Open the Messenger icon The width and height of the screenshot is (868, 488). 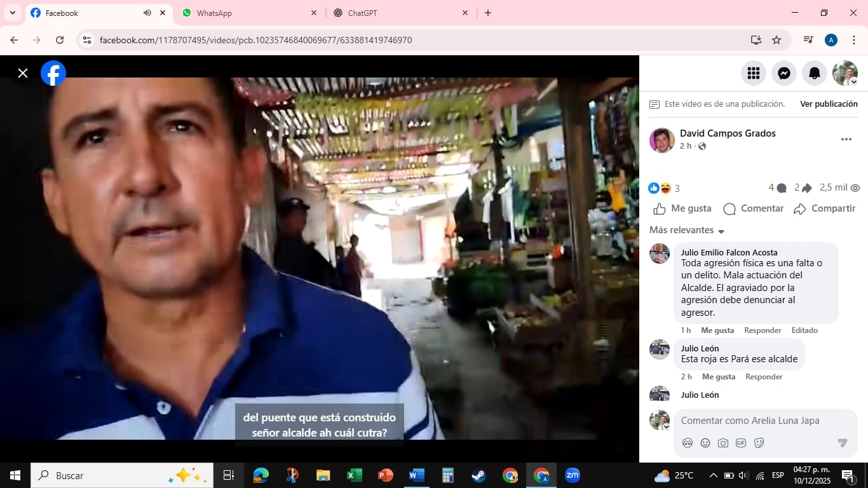tap(783, 73)
